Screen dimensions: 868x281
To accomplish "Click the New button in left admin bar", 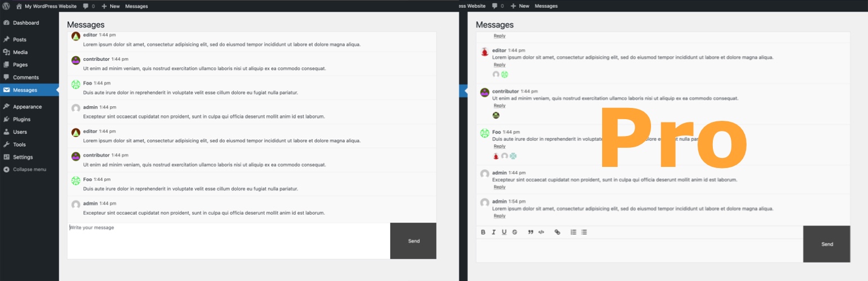I will pos(110,6).
